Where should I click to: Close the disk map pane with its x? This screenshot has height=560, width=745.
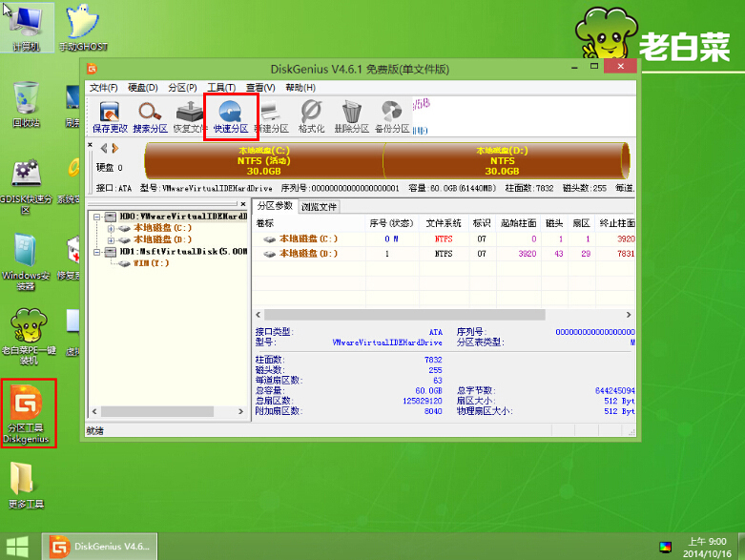click(x=91, y=144)
